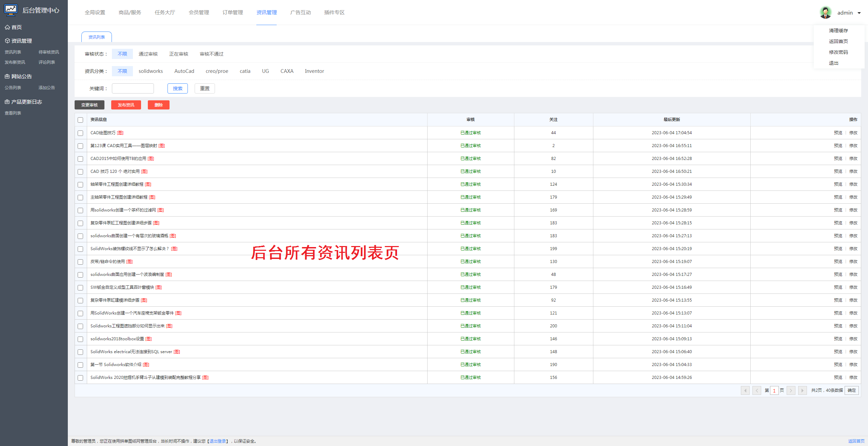Go to the next page with the pagination arrow
Viewport: 868px width, 446px height.
click(791, 390)
